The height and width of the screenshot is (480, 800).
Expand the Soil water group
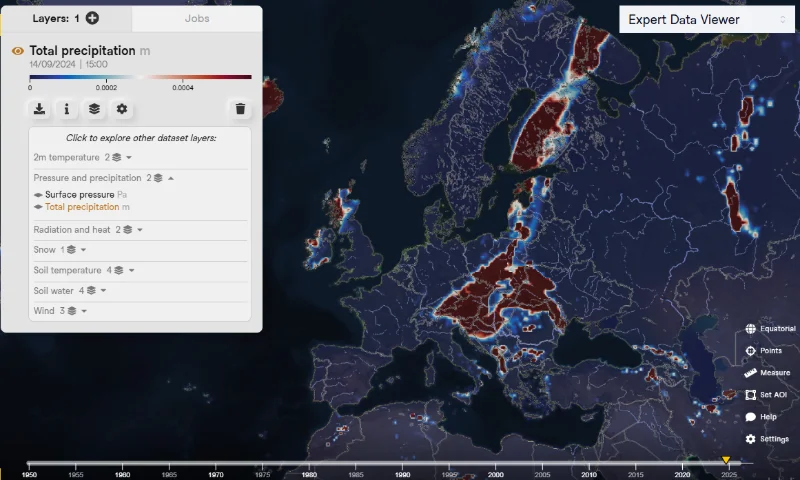point(104,291)
